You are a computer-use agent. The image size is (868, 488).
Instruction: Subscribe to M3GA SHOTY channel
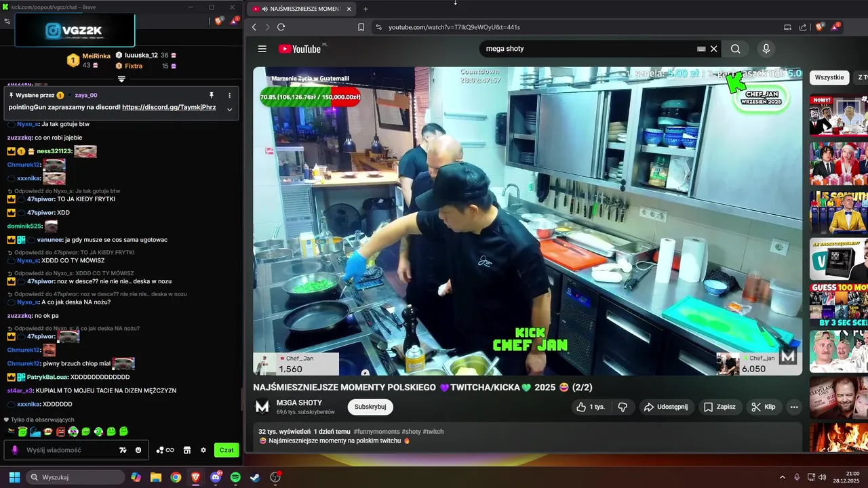coord(370,407)
